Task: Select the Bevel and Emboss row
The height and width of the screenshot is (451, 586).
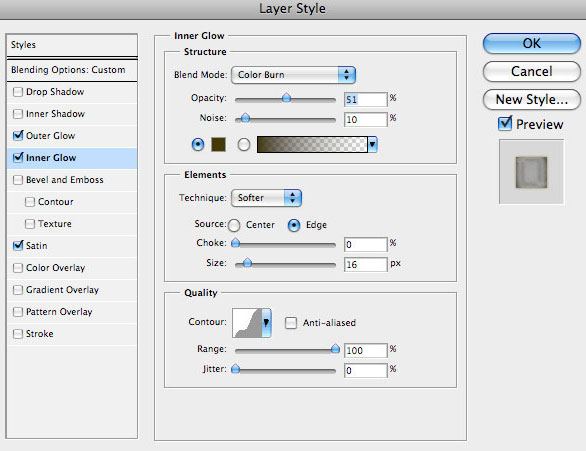Action: tap(72, 180)
